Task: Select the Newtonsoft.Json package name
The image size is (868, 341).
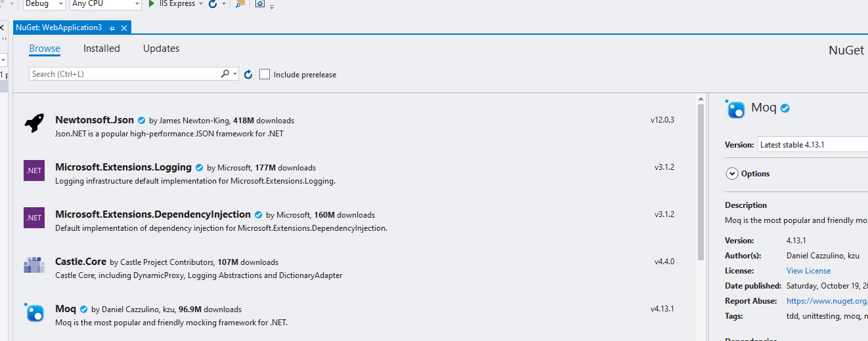Action: pyautogui.click(x=95, y=120)
